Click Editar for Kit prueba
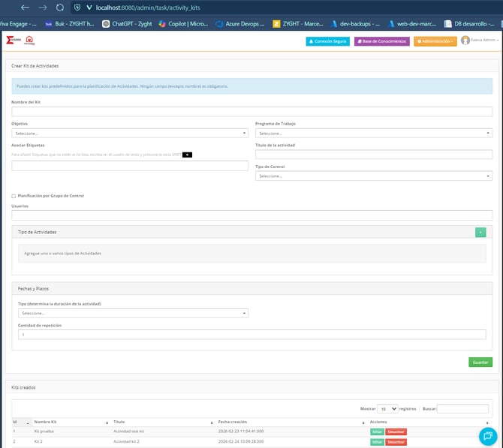 [376, 431]
